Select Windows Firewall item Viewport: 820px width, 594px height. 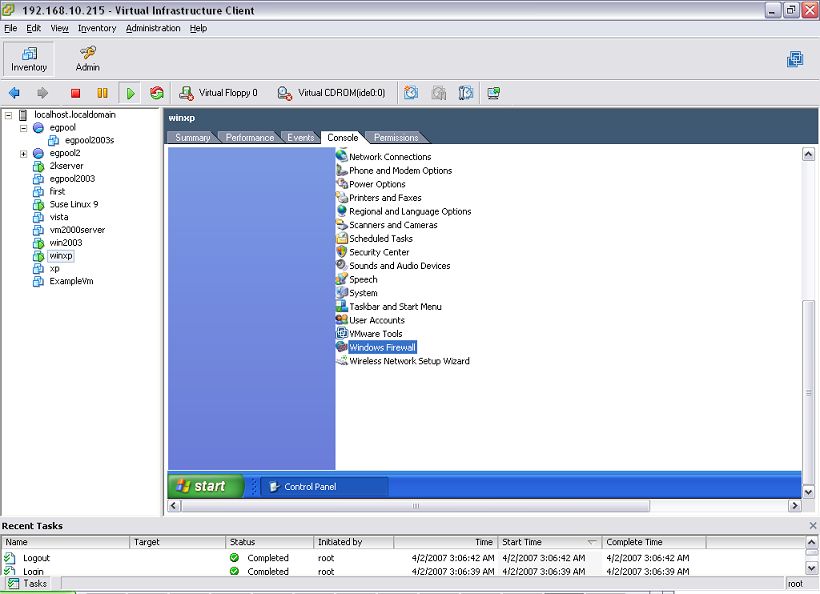coord(377,347)
